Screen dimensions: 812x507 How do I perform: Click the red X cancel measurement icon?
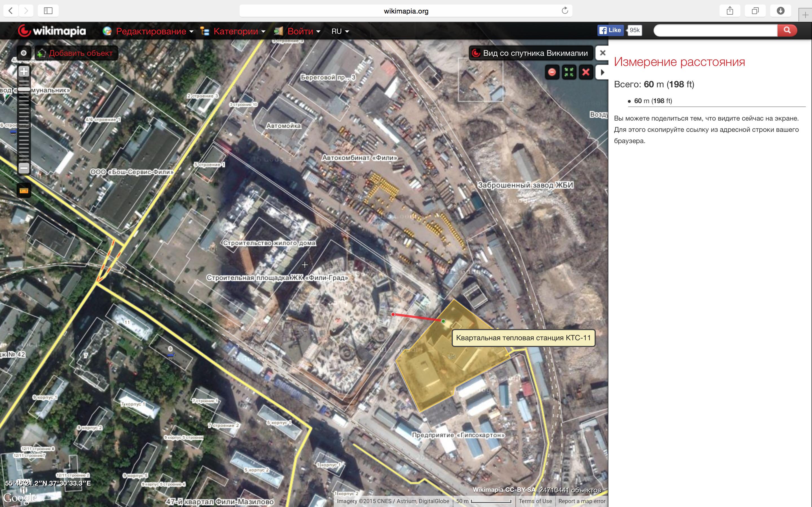[586, 72]
